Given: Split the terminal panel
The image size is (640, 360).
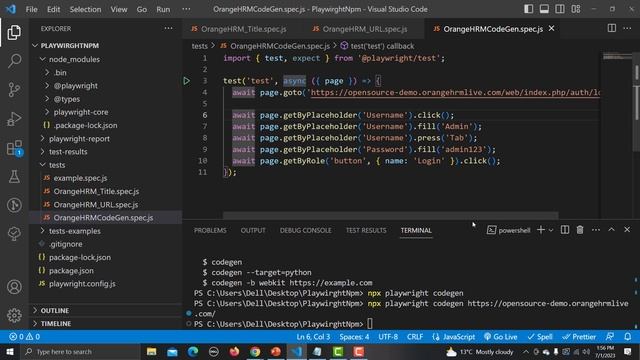Looking at the screenshot, I should click(564, 230).
